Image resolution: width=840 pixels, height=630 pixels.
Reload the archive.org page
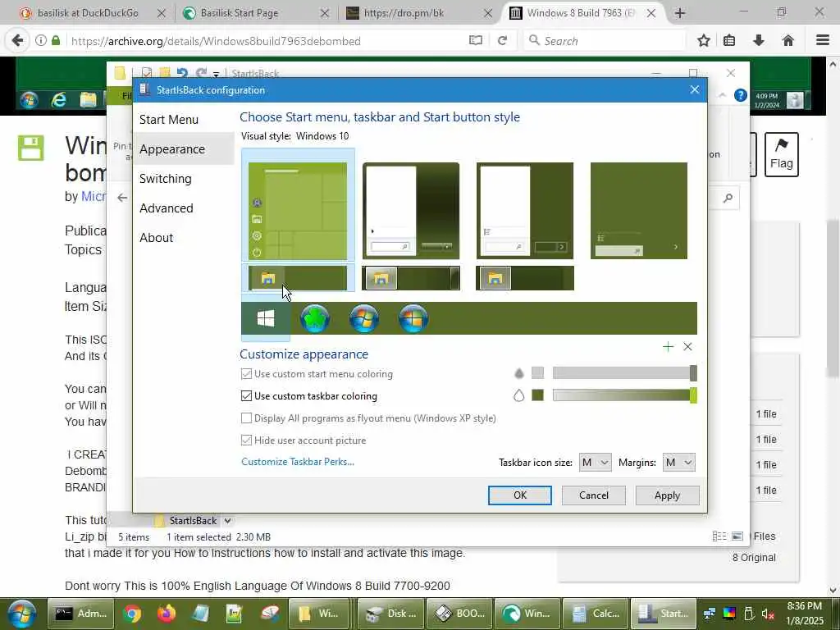[x=503, y=40]
